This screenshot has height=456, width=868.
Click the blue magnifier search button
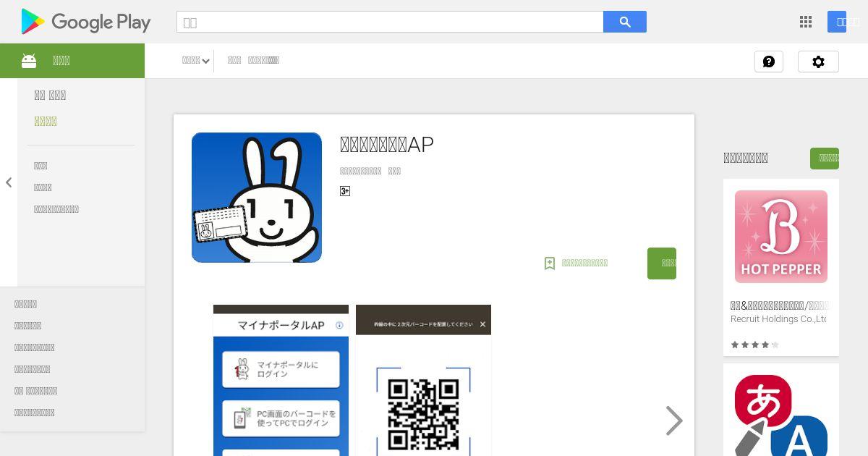[625, 22]
